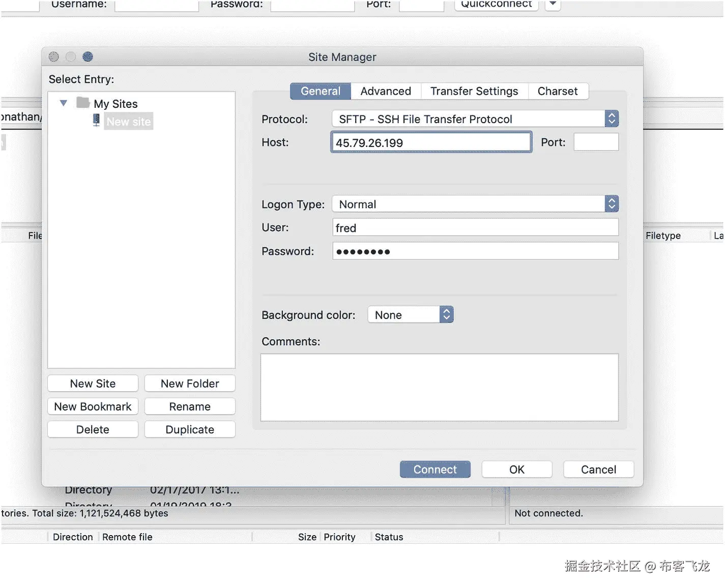Click Quickconnect in the main window

pos(496,4)
